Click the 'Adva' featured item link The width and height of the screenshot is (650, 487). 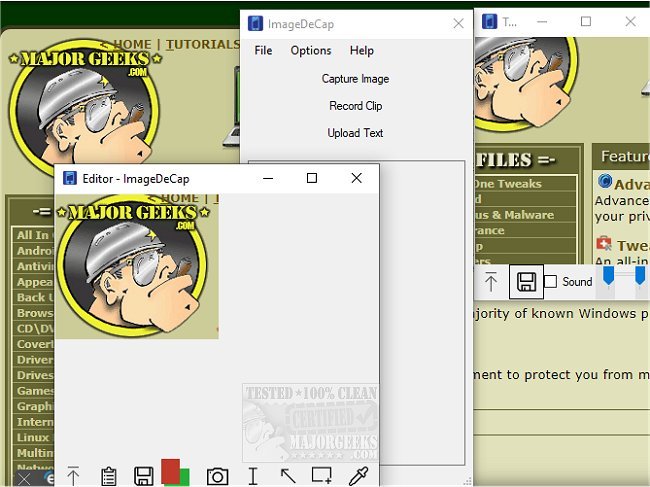[x=632, y=184]
